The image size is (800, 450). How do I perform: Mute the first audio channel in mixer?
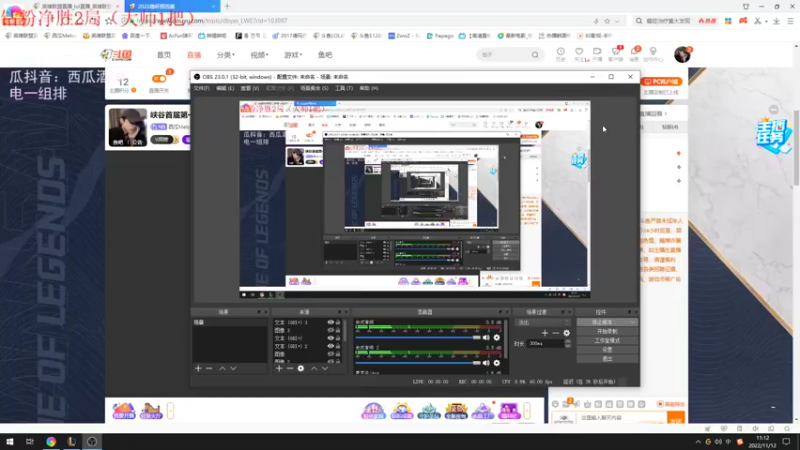pyautogui.click(x=486, y=337)
